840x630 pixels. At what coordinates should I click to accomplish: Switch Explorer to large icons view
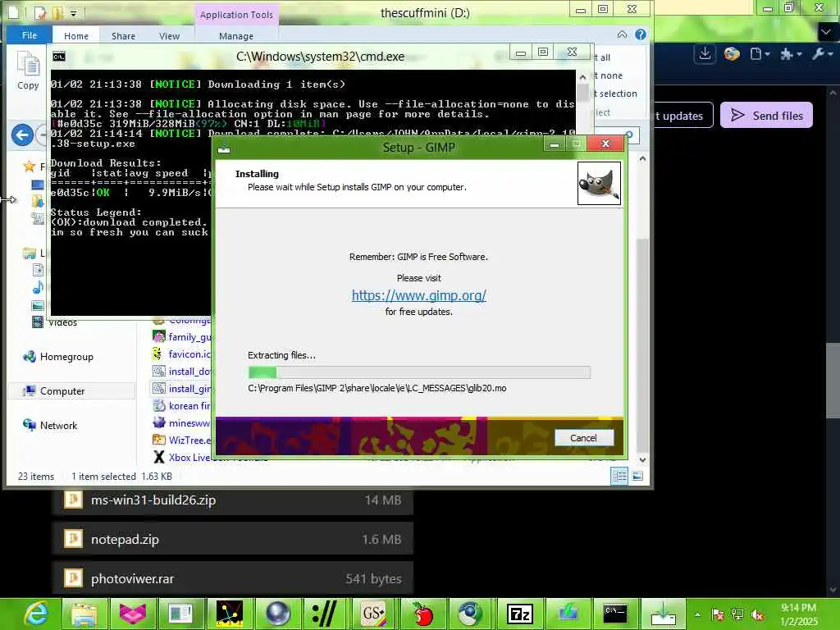point(637,477)
